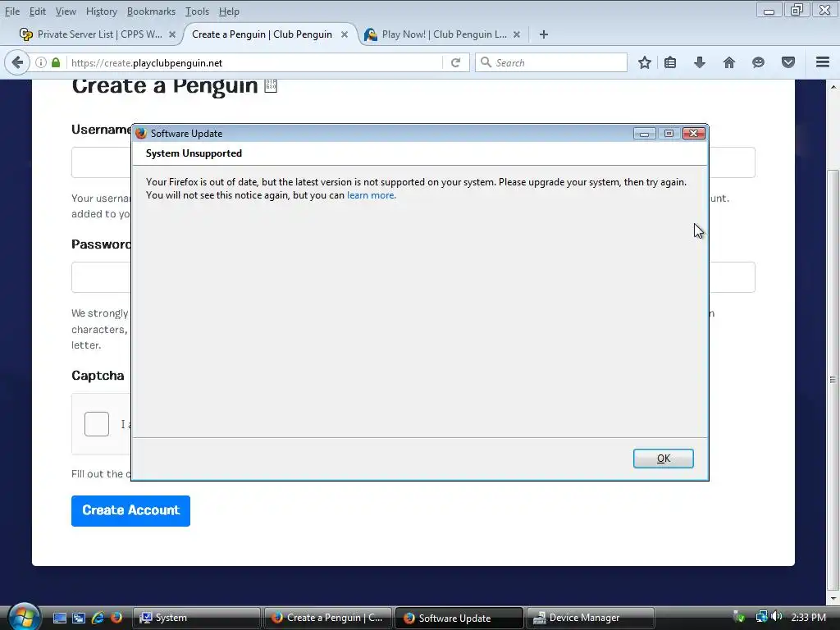Click the Password input field
This screenshot has height=630, width=840.
[x=413, y=277]
